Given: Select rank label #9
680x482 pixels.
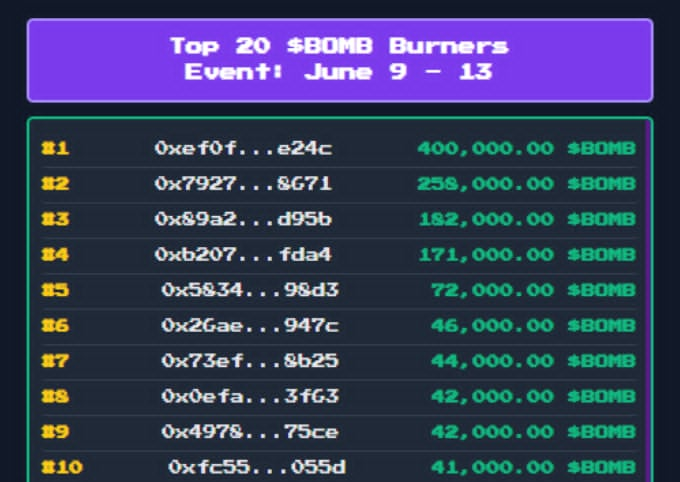Looking at the screenshot, I should point(55,432).
